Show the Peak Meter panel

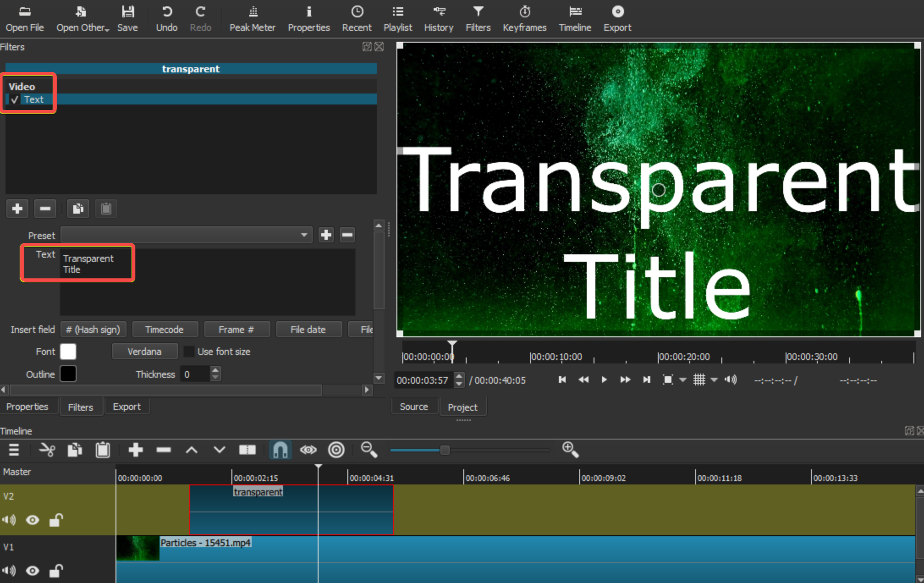(x=253, y=19)
